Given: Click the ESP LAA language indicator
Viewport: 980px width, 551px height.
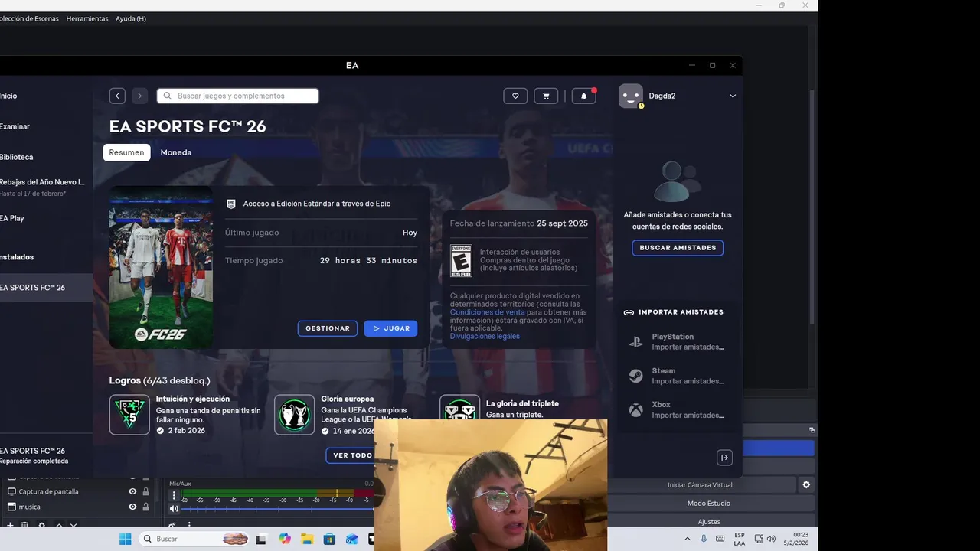Looking at the screenshot, I should 739,539.
